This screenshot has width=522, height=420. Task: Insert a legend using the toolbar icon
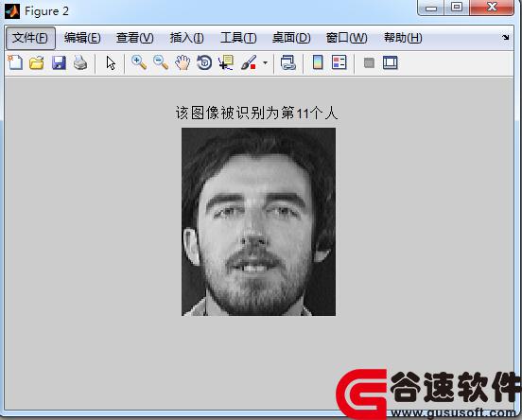point(339,62)
